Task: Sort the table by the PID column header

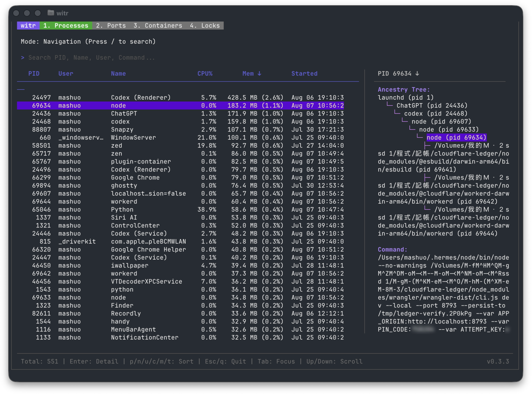Action: [34, 74]
